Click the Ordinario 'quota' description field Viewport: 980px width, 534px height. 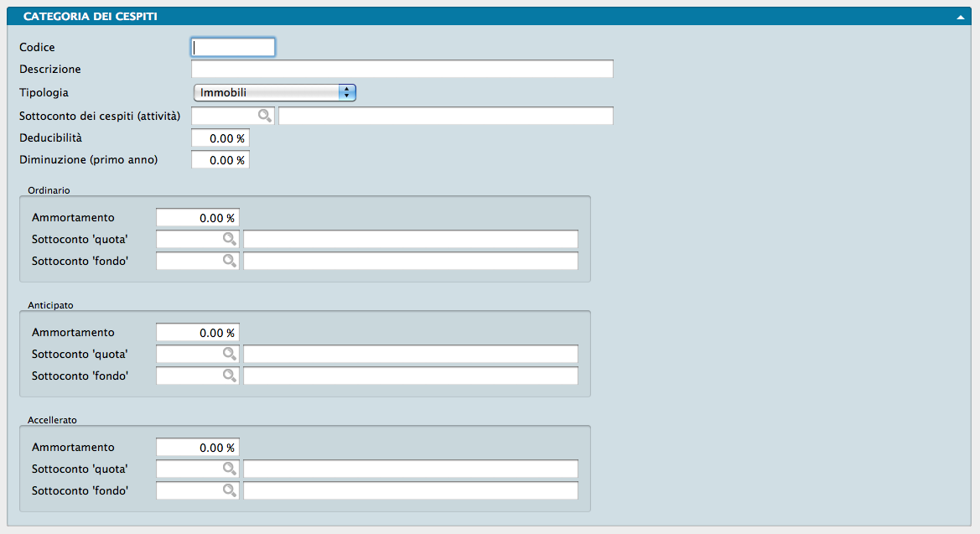pos(411,239)
